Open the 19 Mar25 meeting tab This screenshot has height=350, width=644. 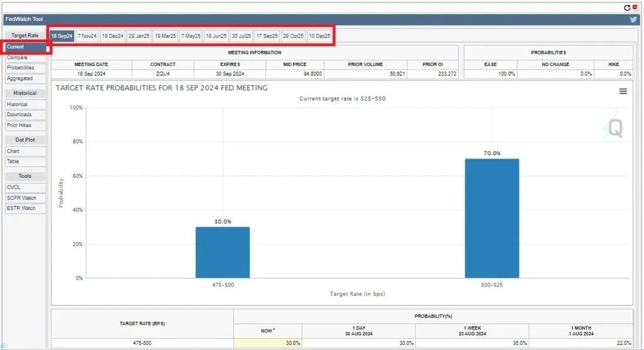(x=165, y=36)
